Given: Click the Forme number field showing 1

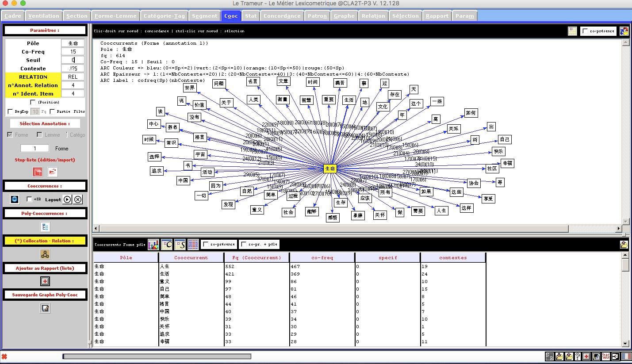Looking at the screenshot, I should [x=34, y=149].
